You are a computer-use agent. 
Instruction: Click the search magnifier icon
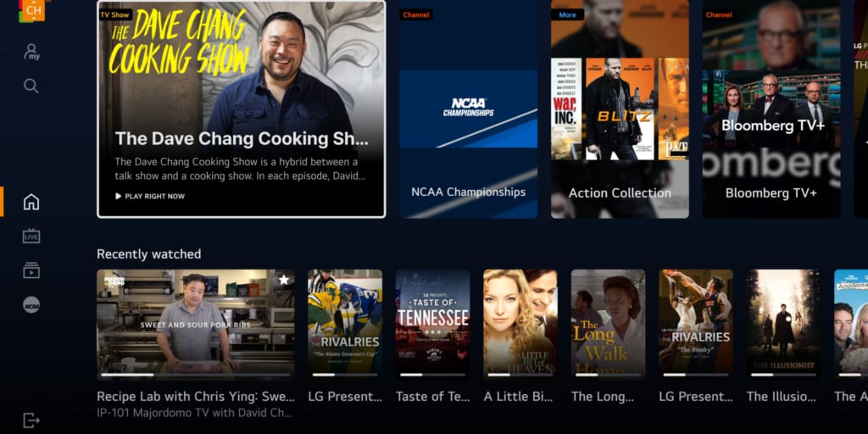coord(31,86)
